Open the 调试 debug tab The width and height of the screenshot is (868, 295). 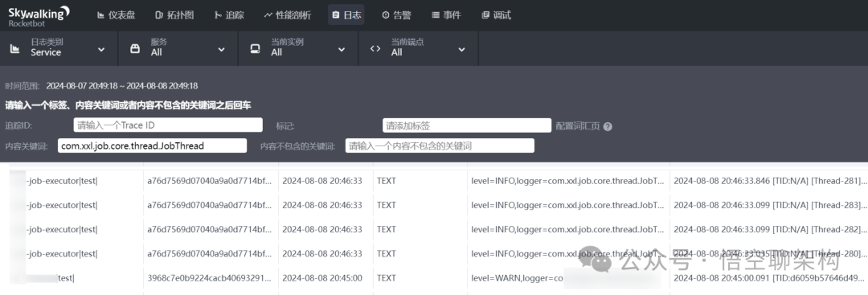(496, 15)
